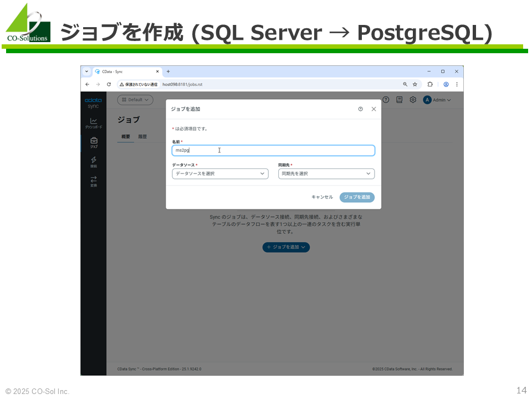Switch to the 概要 tab
The width and height of the screenshot is (532, 399).
(x=126, y=136)
